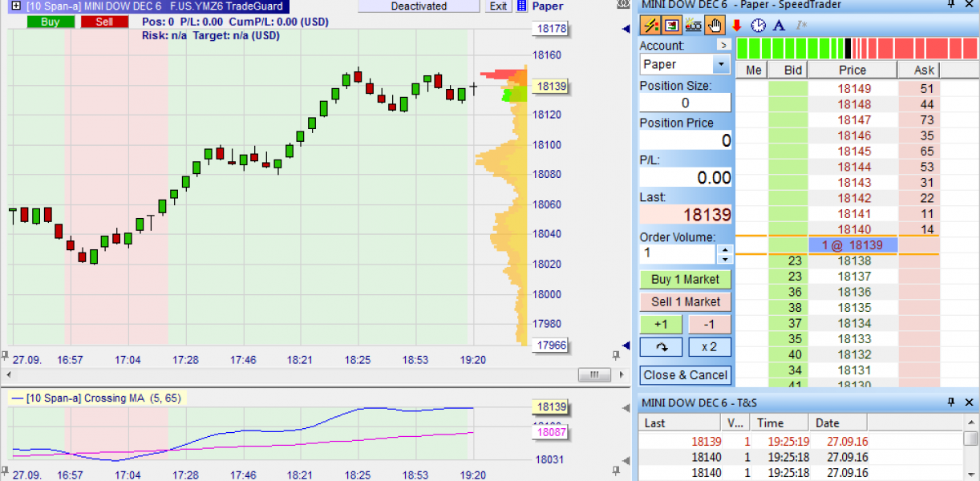Click the Exit button above chart
Image resolution: width=980 pixels, height=481 pixels.
pyautogui.click(x=498, y=6)
